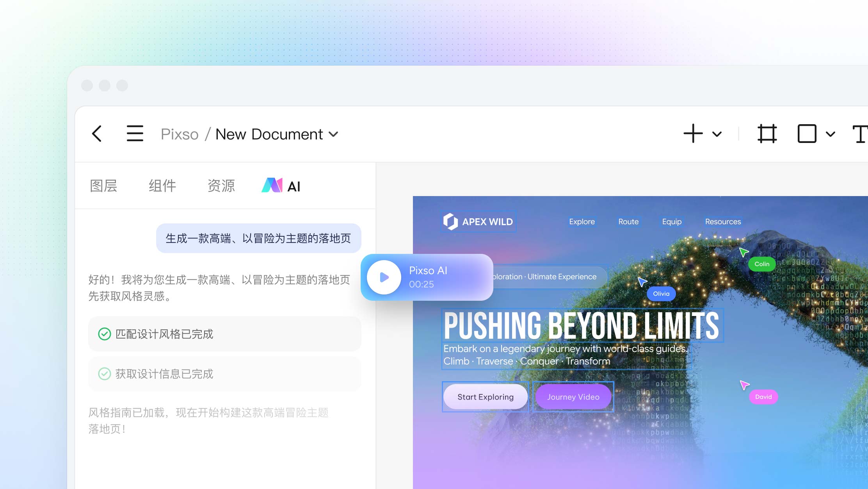Image resolution: width=868 pixels, height=489 pixels.
Task: Select the PUSHING BEYOND LIMITS heading
Action: click(x=582, y=325)
